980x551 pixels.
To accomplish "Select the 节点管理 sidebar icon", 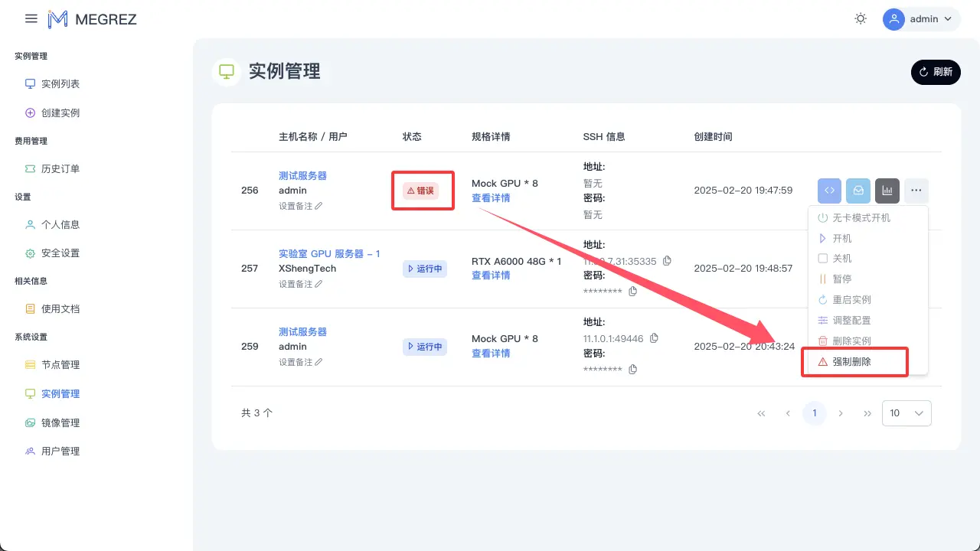I will (30, 364).
